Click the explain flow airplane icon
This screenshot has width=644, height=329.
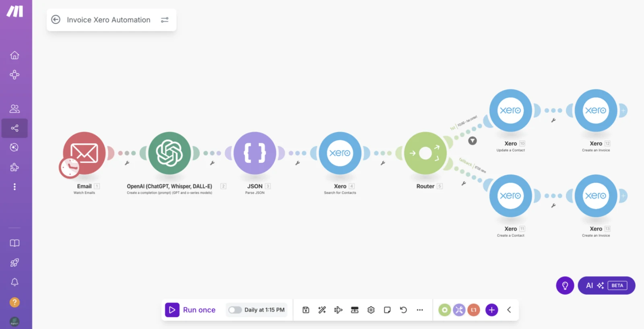tap(338, 310)
